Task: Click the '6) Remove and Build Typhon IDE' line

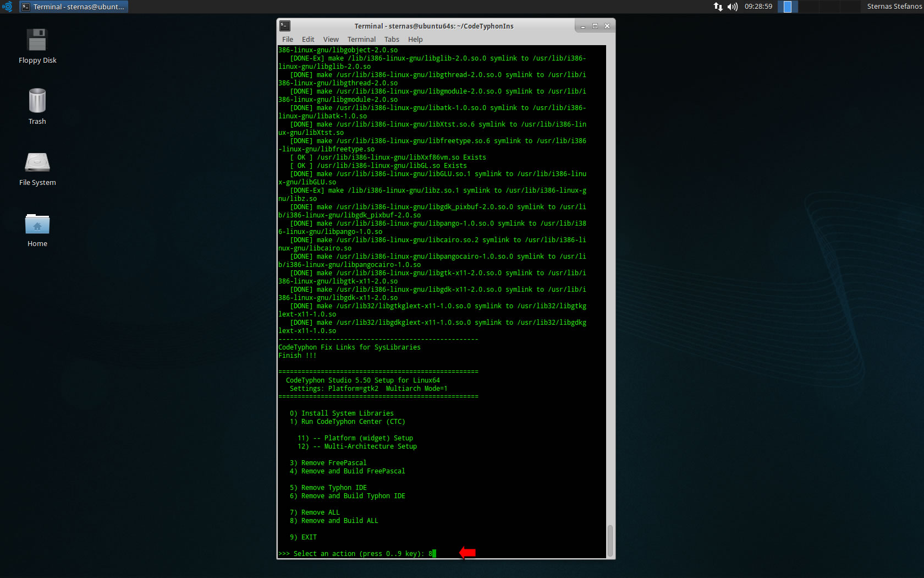Action: pyautogui.click(x=347, y=496)
